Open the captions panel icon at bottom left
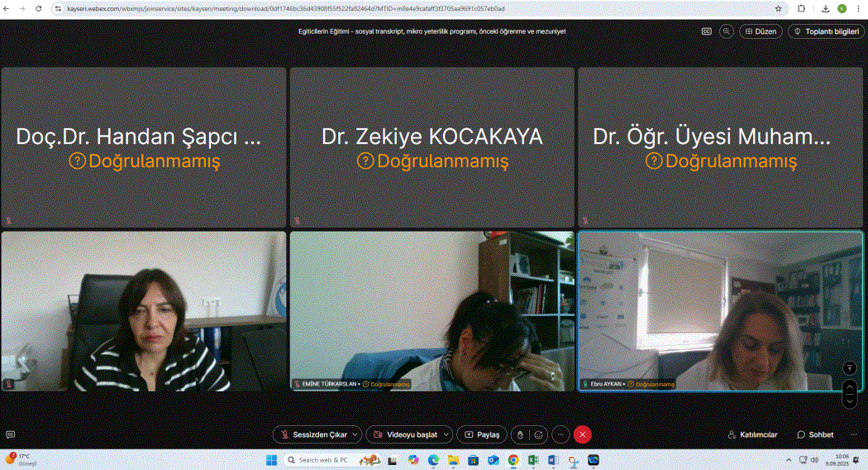This screenshot has width=868, height=470. [11, 434]
